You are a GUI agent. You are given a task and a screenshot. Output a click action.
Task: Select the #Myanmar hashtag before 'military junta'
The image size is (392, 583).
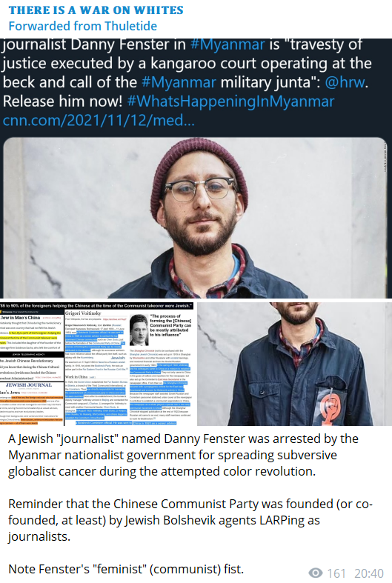point(179,82)
